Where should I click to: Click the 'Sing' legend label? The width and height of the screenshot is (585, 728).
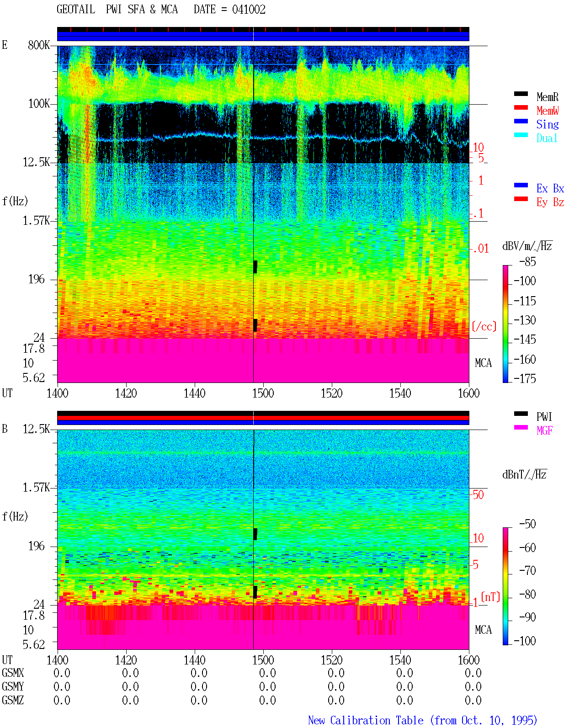click(548, 124)
